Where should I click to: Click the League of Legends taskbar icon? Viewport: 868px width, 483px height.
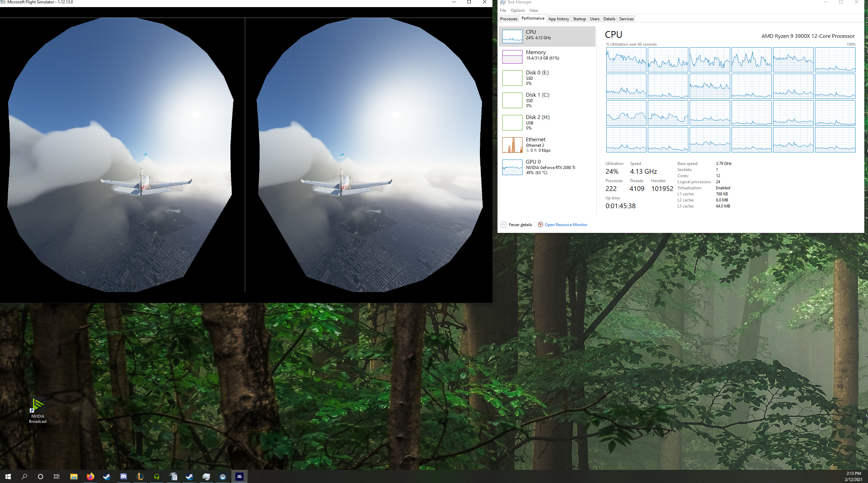[140, 477]
